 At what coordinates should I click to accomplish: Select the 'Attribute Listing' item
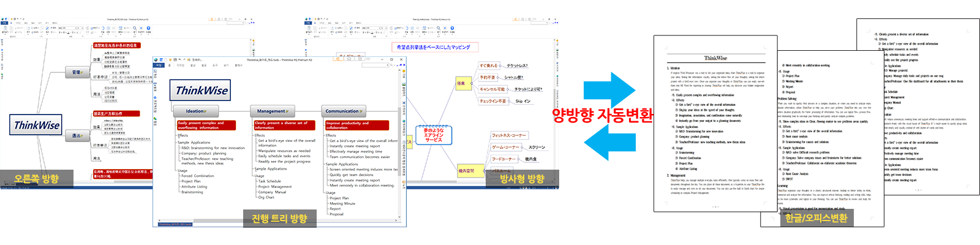click(194, 187)
